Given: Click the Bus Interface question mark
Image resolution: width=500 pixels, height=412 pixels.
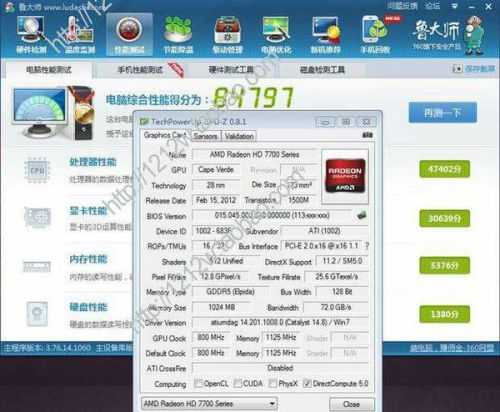Looking at the screenshot, I should [x=367, y=246].
